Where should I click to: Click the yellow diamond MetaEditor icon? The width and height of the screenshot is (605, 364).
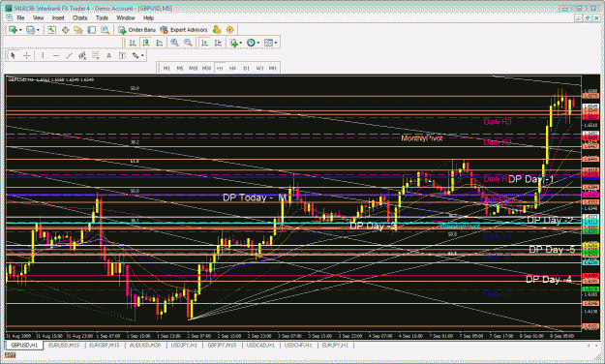[230, 30]
